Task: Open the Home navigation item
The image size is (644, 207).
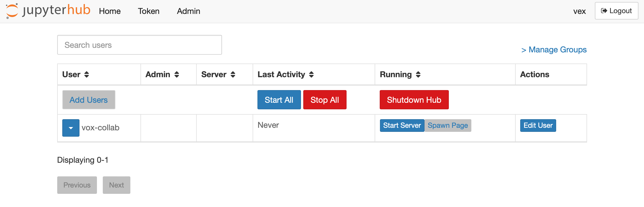Action: click(110, 11)
